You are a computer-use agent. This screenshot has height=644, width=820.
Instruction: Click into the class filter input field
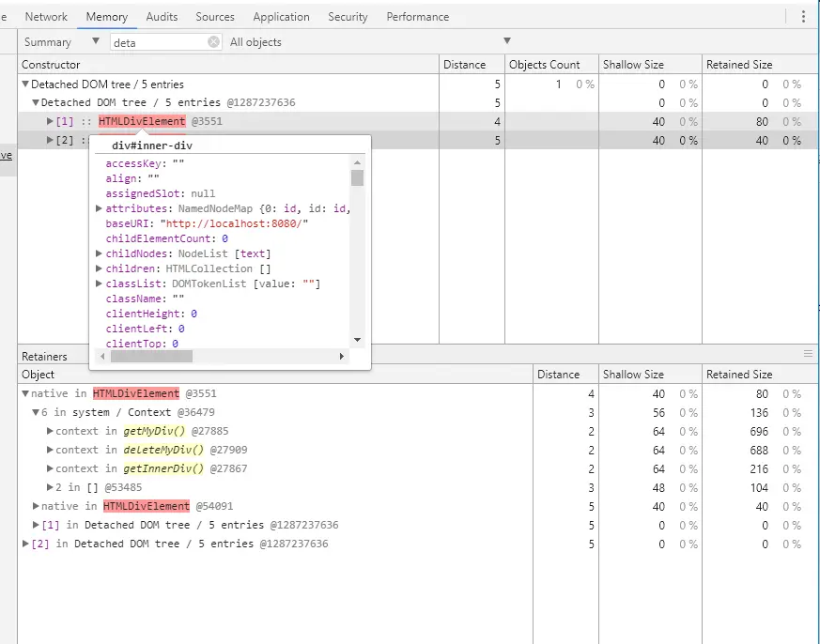tap(155, 42)
